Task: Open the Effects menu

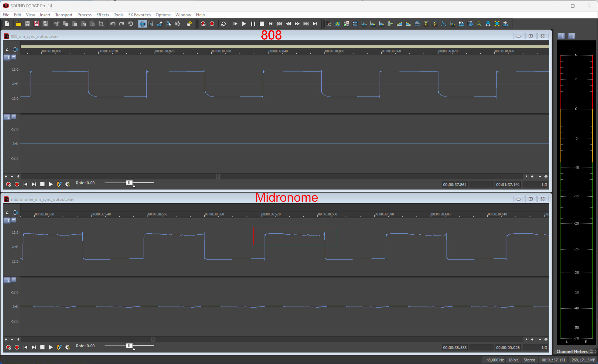Action: (x=102, y=15)
